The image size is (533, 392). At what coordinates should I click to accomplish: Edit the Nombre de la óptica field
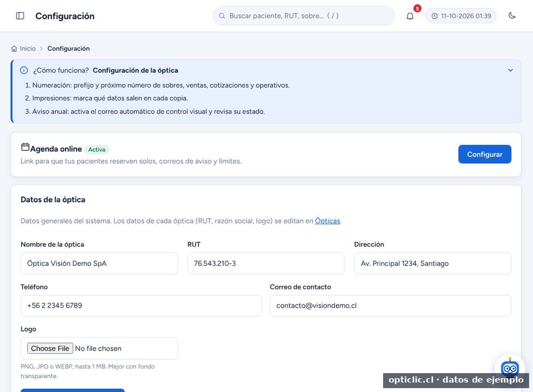click(99, 263)
